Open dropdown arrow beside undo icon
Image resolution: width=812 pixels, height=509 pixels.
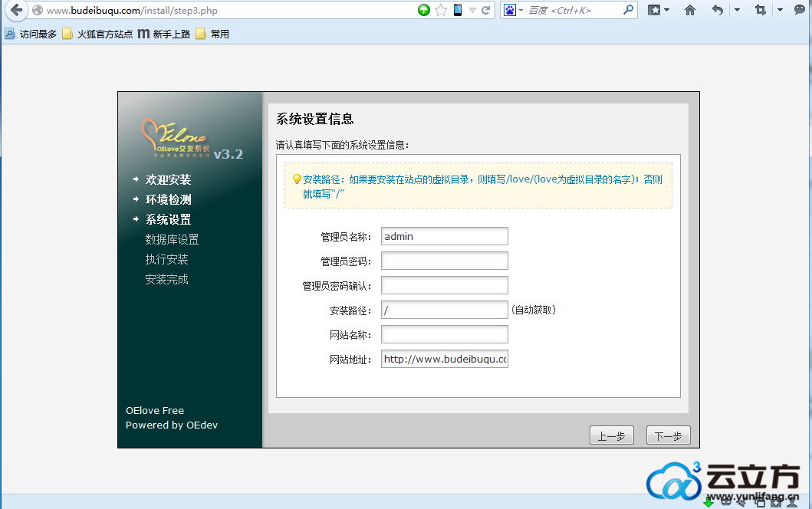click(737, 10)
